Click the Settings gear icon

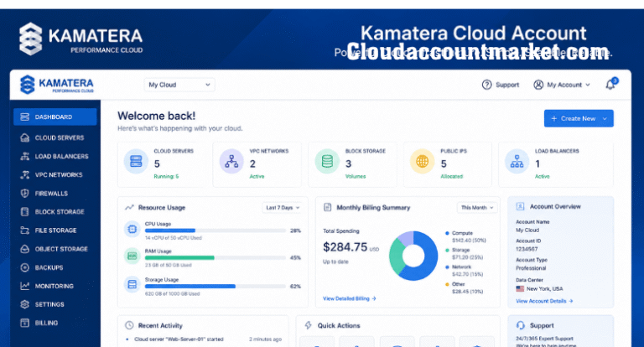(x=24, y=304)
